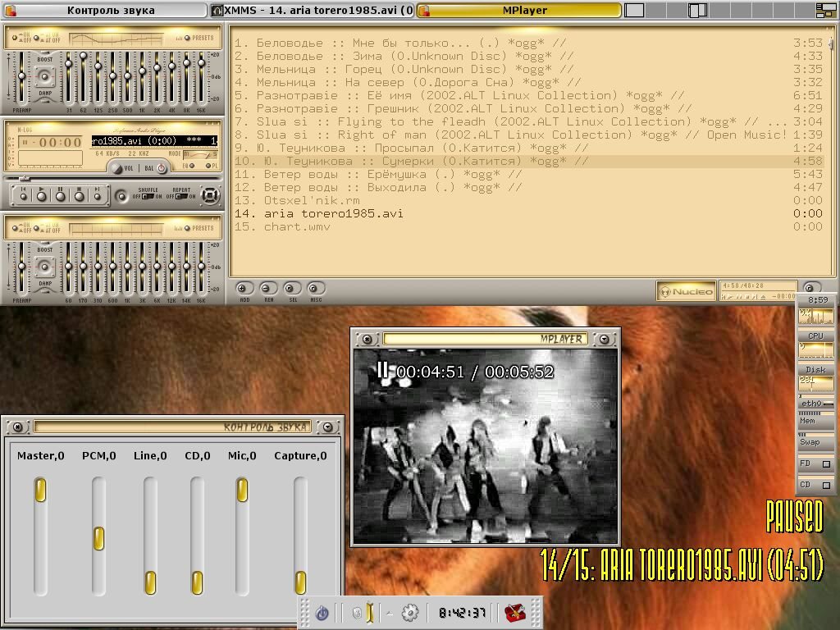Toggle the SHUFFLE switch
Viewport: 840px width, 630px height.
coord(147,196)
